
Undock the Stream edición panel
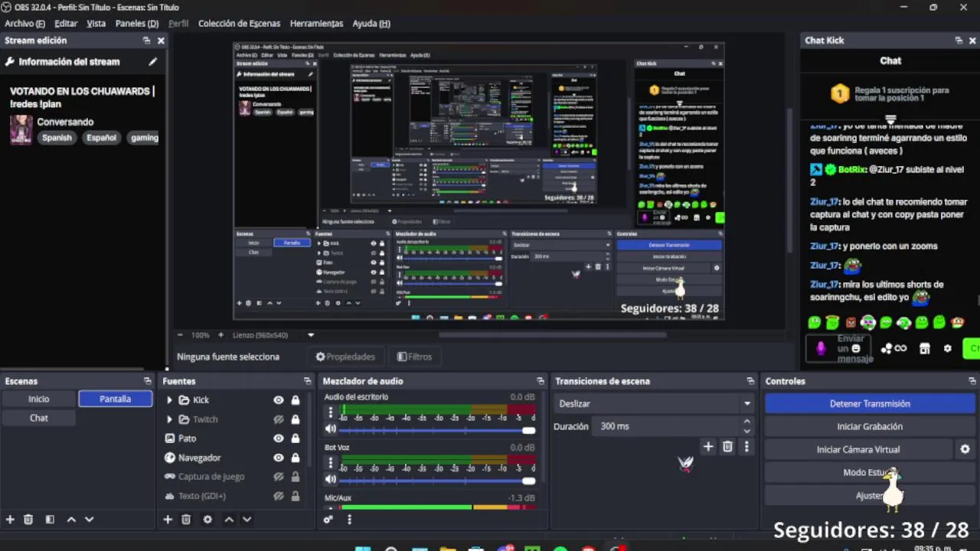(x=146, y=41)
